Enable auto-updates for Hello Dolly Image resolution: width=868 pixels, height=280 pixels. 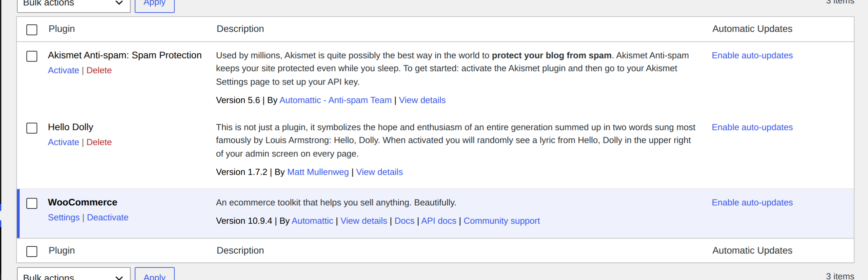(x=752, y=127)
